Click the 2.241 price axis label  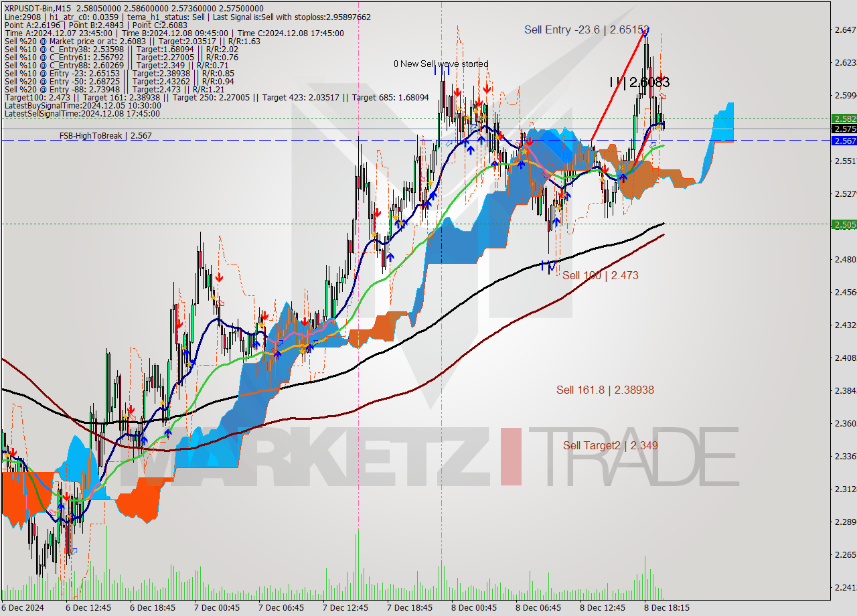coord(845,587)
